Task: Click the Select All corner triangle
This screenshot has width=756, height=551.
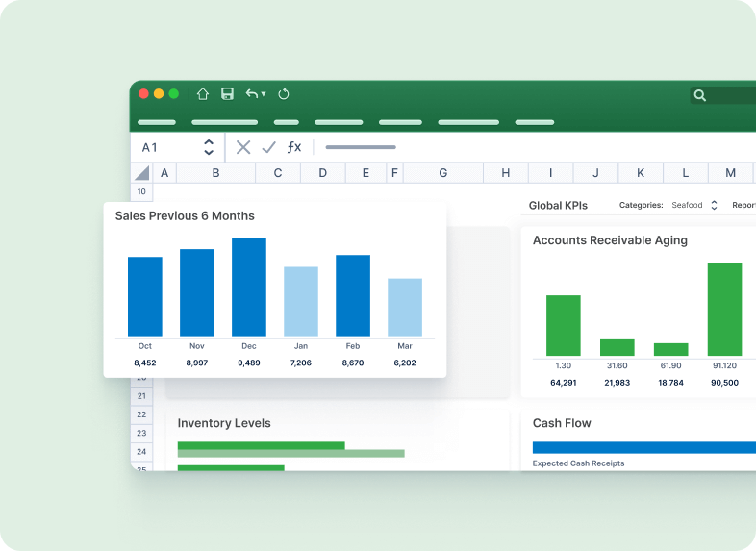Action: click(x=142, y=173)
